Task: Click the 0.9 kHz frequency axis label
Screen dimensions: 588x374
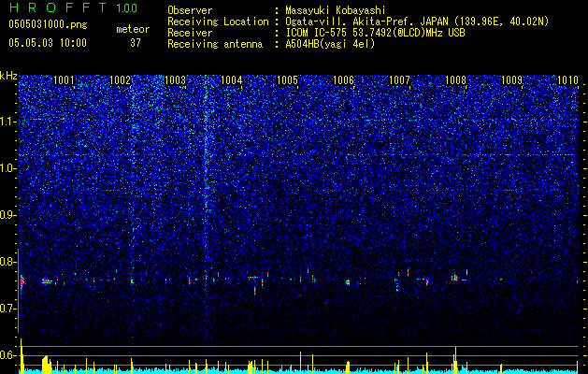Action: coord(7,215)
